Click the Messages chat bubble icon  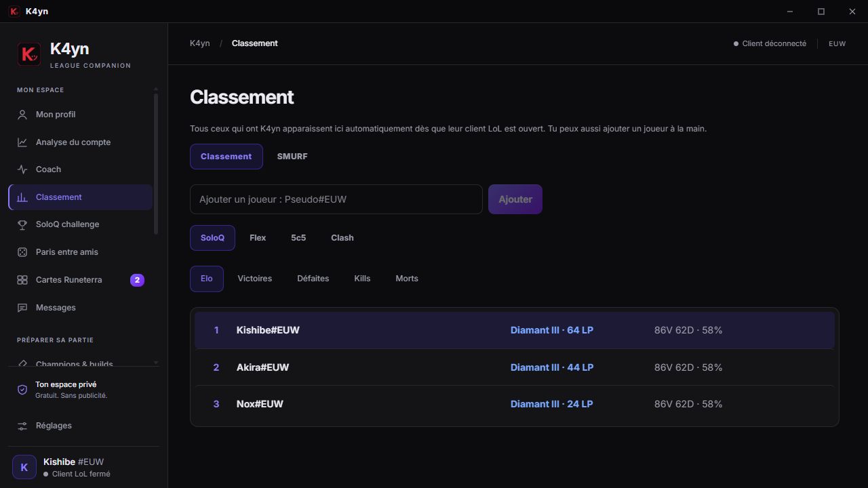22,308
